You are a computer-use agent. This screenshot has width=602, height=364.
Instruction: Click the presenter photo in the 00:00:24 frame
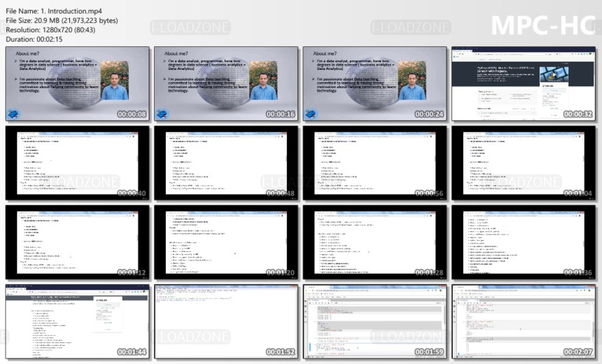[x=412, y=80]
